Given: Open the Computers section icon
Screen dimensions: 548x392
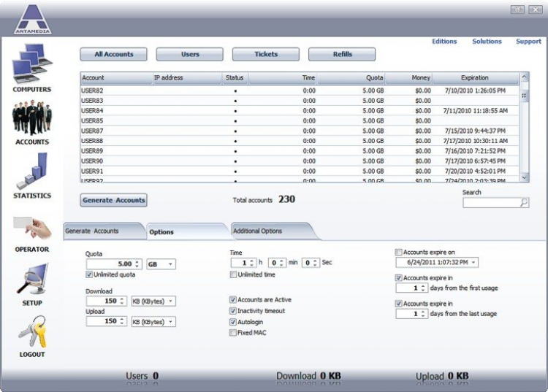Looking at the screenshot, I should click(31, 64).
